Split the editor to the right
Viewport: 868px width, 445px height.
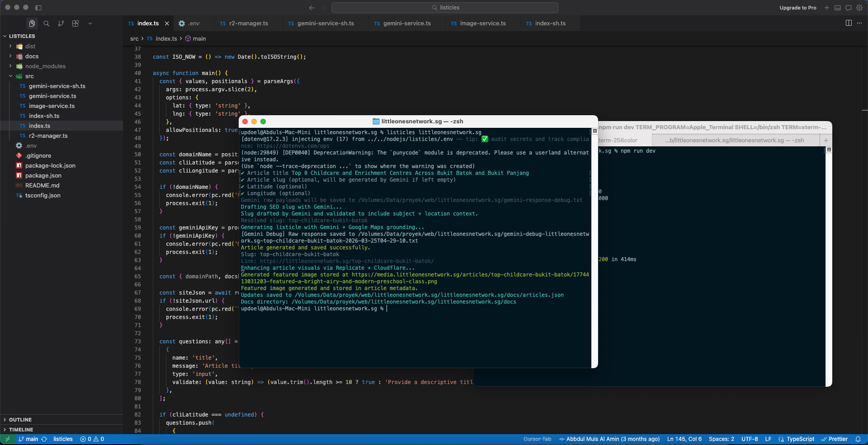tap(849, 23)
